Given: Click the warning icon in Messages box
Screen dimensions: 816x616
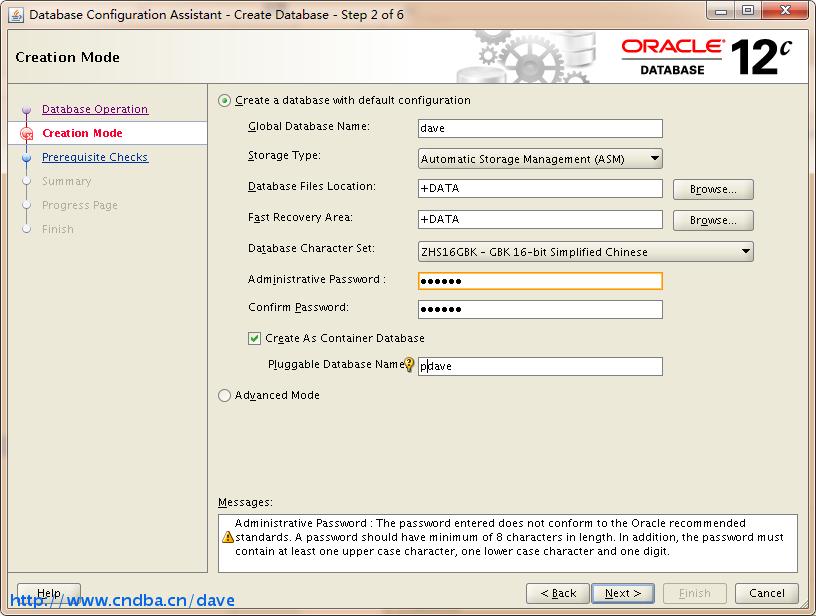Looking at the screenshot, I should [x=227, y=537].
